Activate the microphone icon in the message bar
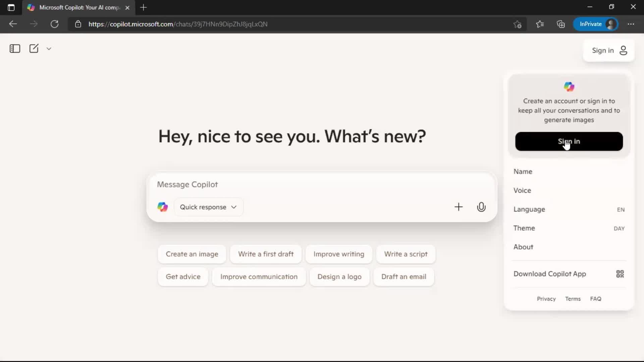The image size is (644, 362). point(481,207)
